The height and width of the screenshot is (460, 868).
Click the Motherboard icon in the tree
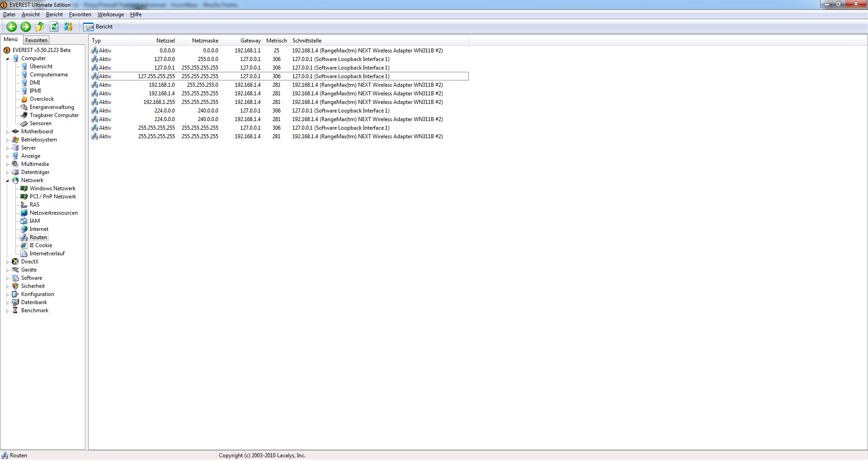click(x=15, y=131)
